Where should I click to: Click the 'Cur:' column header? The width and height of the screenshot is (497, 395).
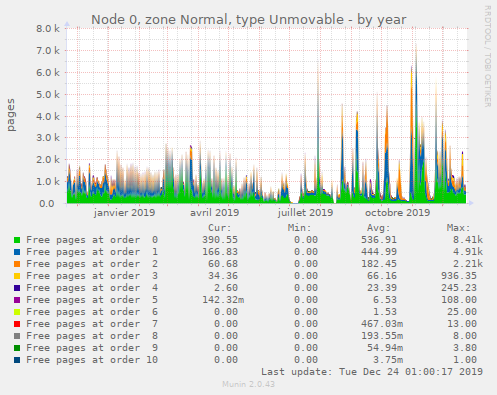[x=220, y=228]
